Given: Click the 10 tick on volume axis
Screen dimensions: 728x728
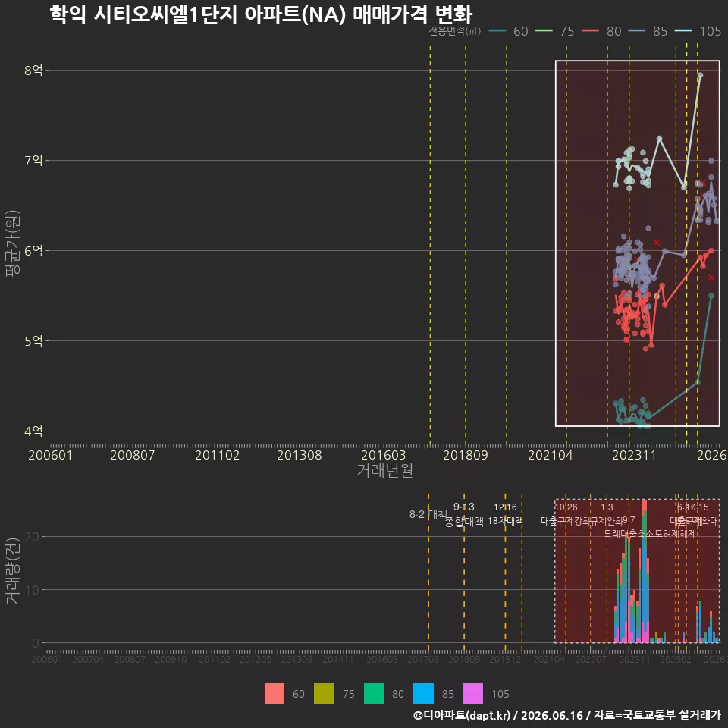Looking at the screenshot, I should [32, 590].
